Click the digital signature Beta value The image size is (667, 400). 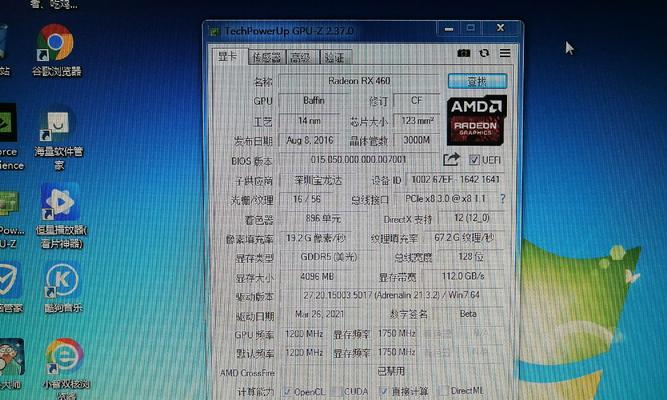coord(468,314)
